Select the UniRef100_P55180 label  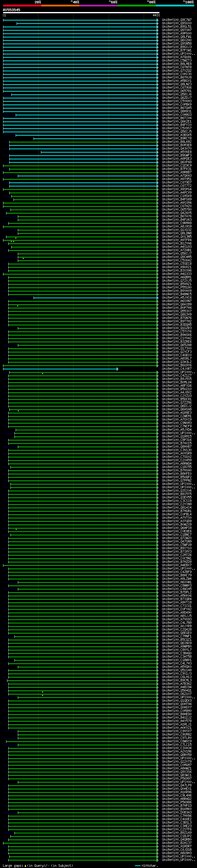pyautogui.click(x=177, y=287)
